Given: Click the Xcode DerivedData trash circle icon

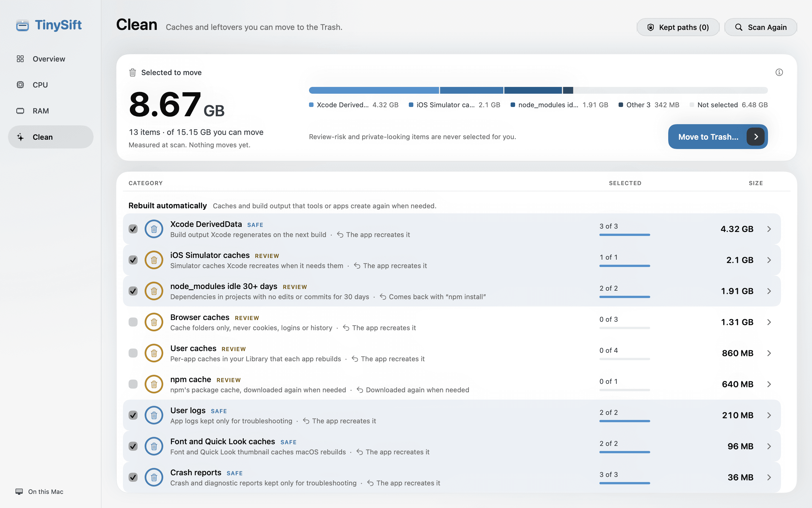Looking at the screenshot, I should [154, 229].
